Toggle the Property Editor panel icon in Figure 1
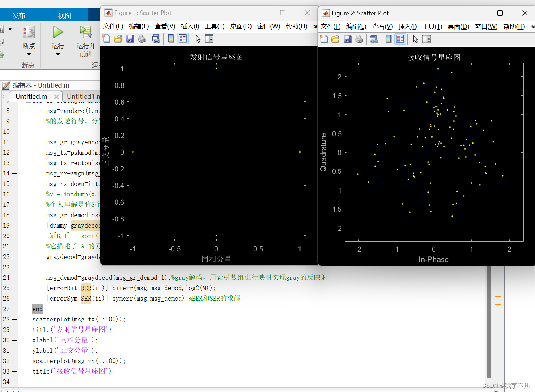This screenshot has height=392, width=535. [x=209, y=39]
